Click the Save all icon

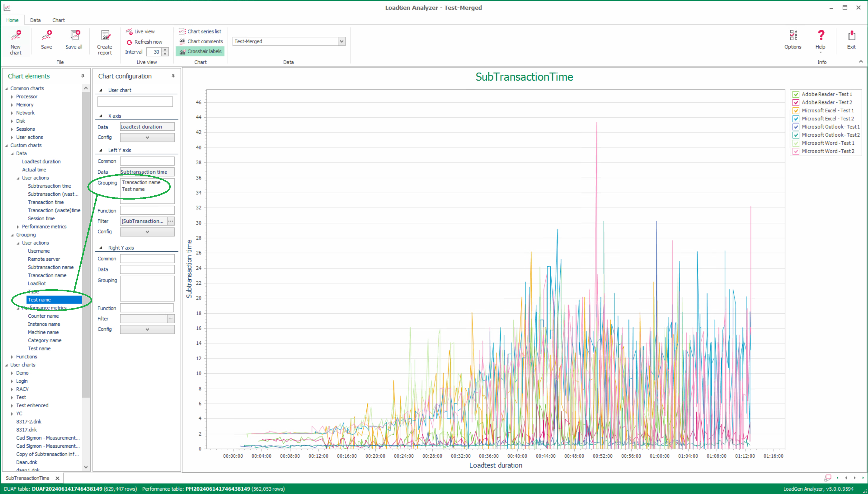tap(74, 36)
